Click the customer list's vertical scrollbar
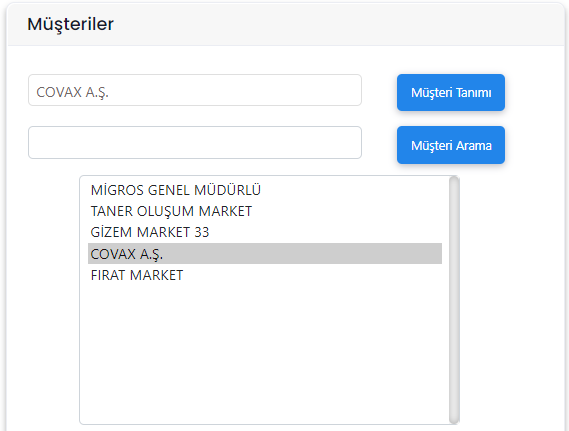 454,300
